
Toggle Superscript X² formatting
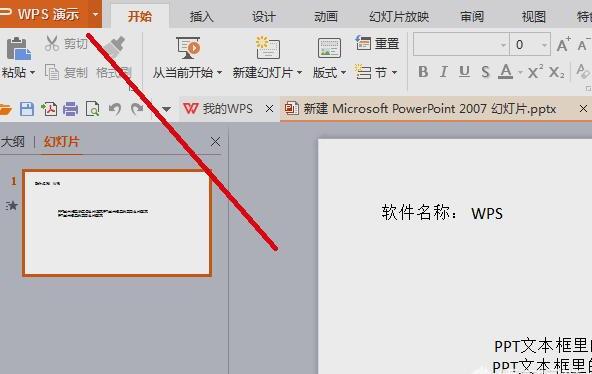click(x=535, y=71)
